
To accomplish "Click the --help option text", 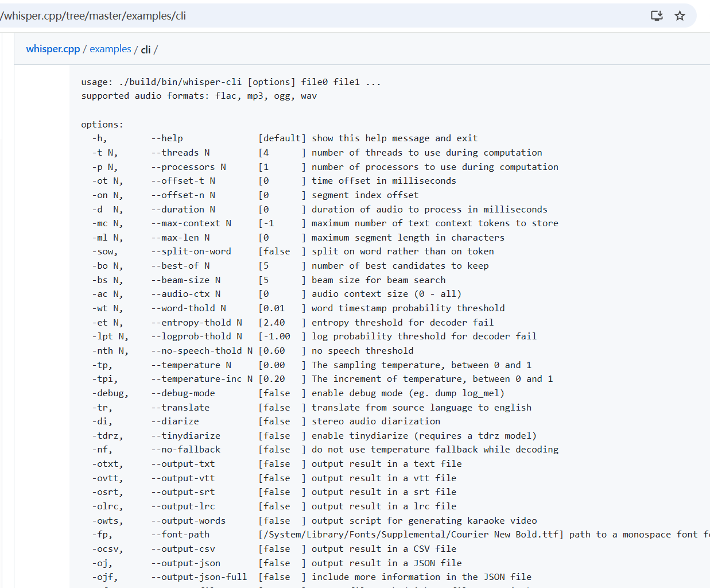I will pos(167,138).
